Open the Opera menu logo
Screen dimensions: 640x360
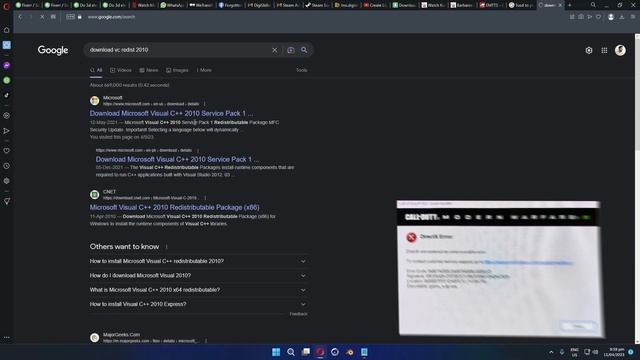click(6, 6)
